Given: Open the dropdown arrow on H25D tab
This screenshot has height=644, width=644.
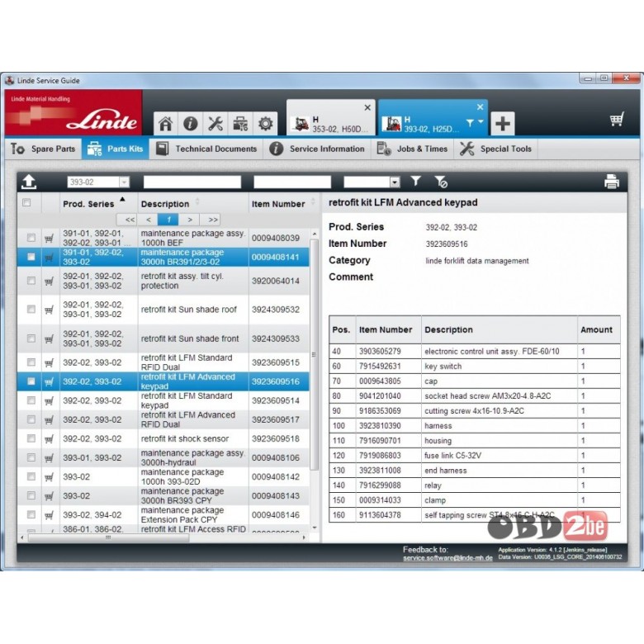Looking at the screenshot, I should pos(481,121).
